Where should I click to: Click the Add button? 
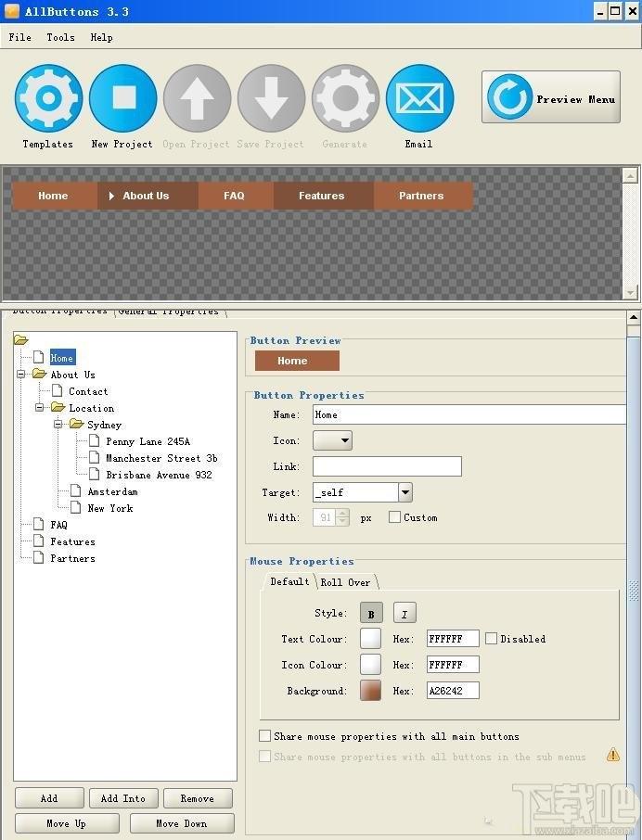(x=49, y=798)
